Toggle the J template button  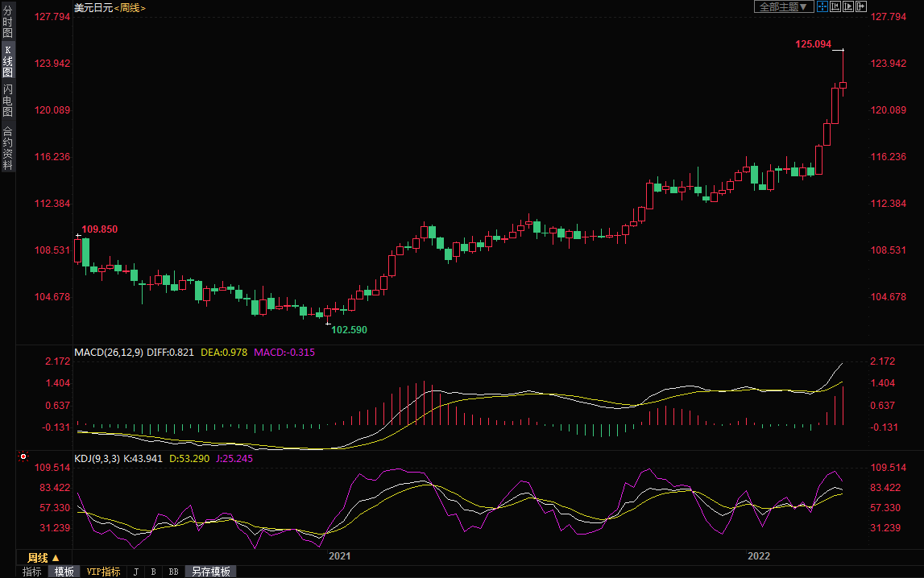tap(135, 572)
